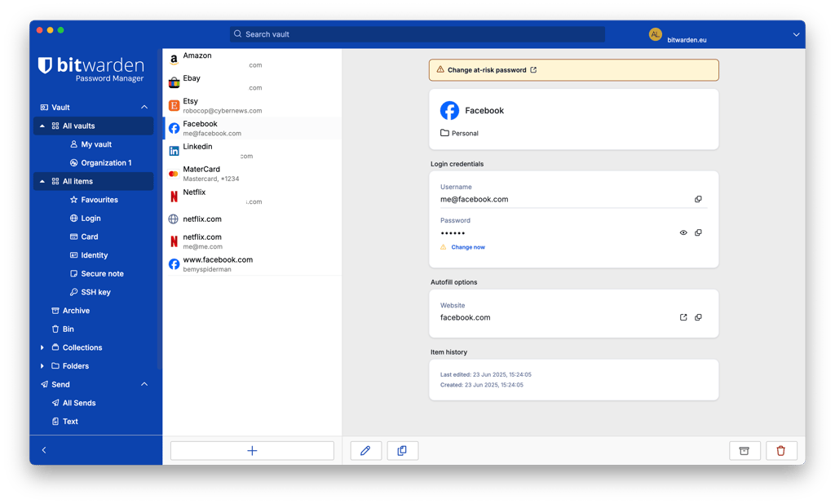Viewport: 835px width, 504px height.
Task: Click the Facebook logo in detail header
Action: pyautogui.click(x=449, y=111)
